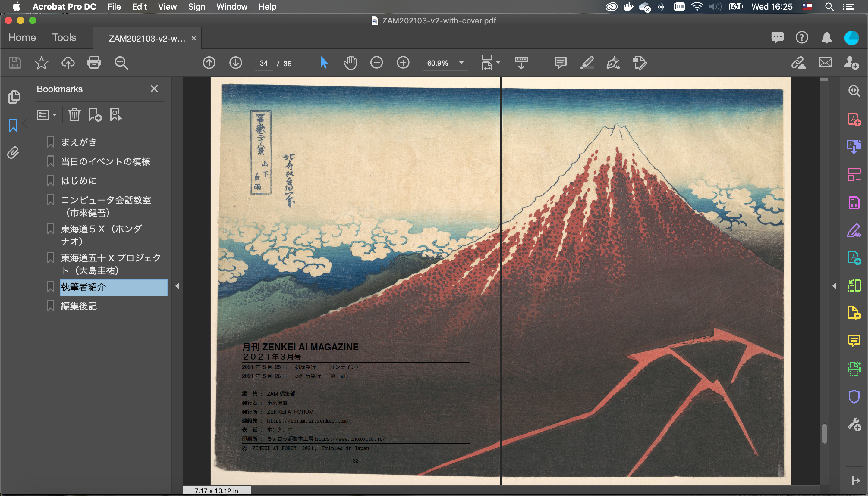Collapse the left navigation pane arrow
868x496 pixels.
coord(177,286)
